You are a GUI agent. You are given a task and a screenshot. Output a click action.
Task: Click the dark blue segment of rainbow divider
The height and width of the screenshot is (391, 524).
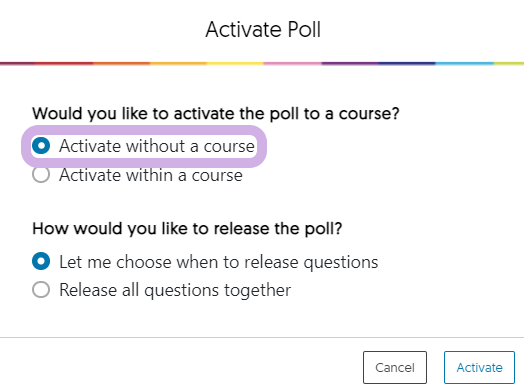(x=407, y=63)
